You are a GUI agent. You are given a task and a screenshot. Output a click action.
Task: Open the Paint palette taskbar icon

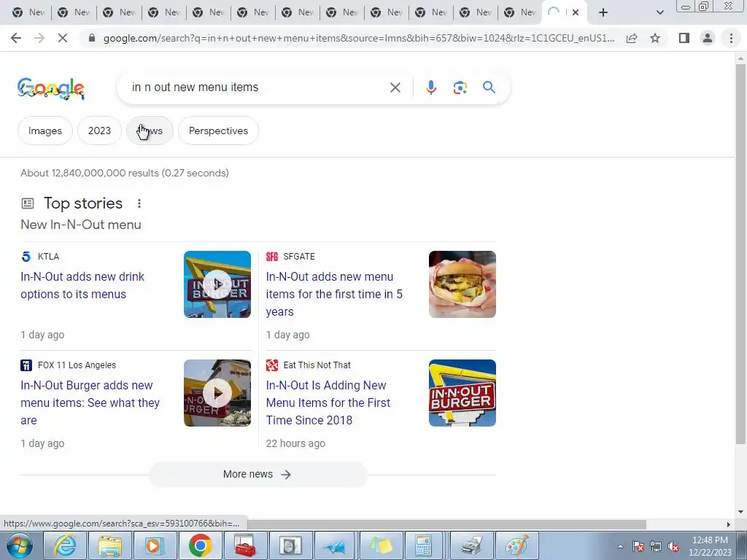[x=517, y=545]
